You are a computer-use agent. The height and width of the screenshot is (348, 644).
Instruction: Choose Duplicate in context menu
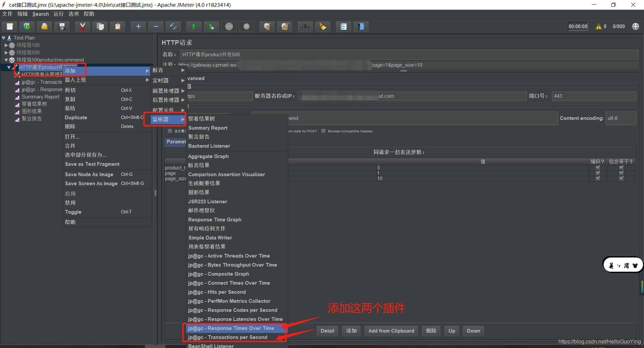(x=107, y=118)
